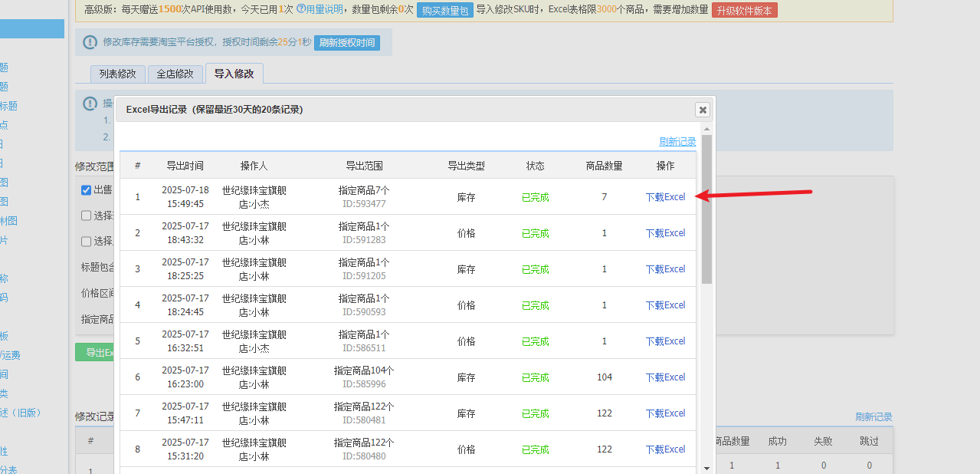Switch to the 列表修改 tab
Viewport: 980px width, 474px height.
tap(117, 74)
